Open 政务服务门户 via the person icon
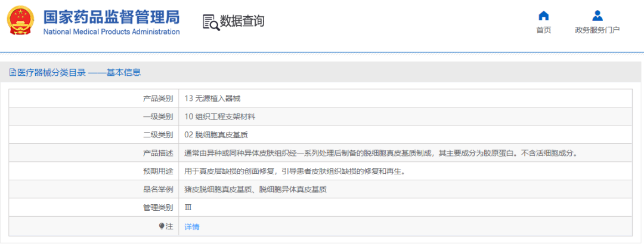 coord(597,16)
